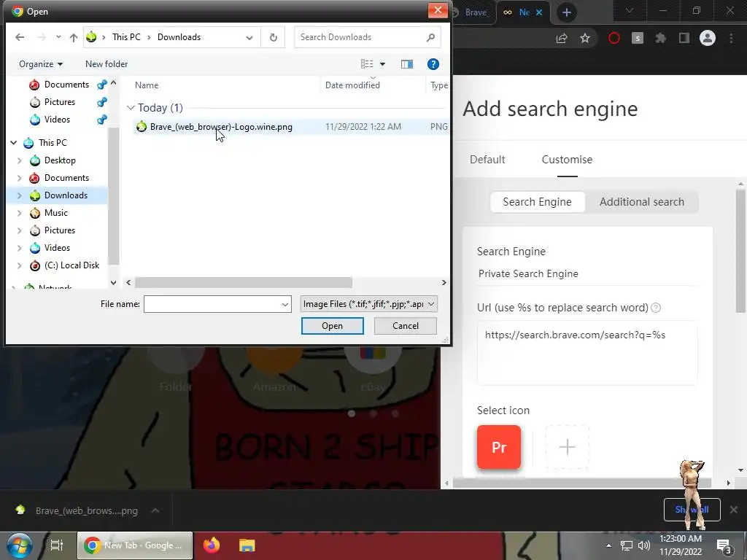The width and height of the screenshot is (747, 560).
Task: Select the Search Engine segment tab
Action: point(537,202)
